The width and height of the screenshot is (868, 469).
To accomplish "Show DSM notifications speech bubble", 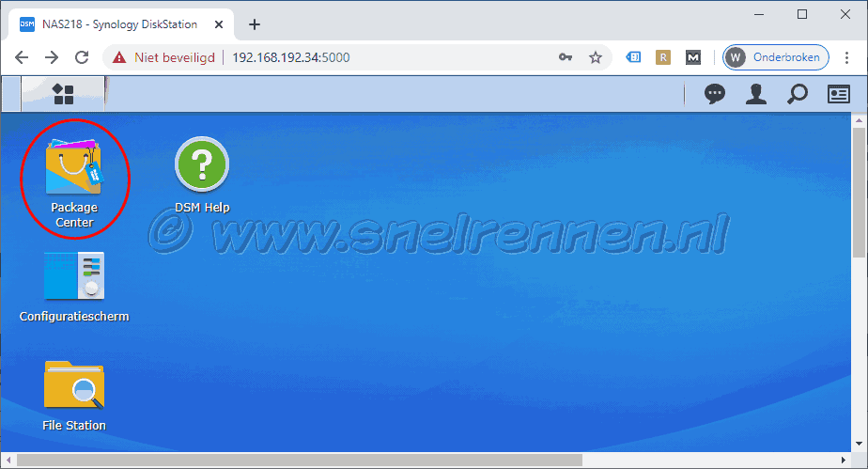I will pos(715,94).
